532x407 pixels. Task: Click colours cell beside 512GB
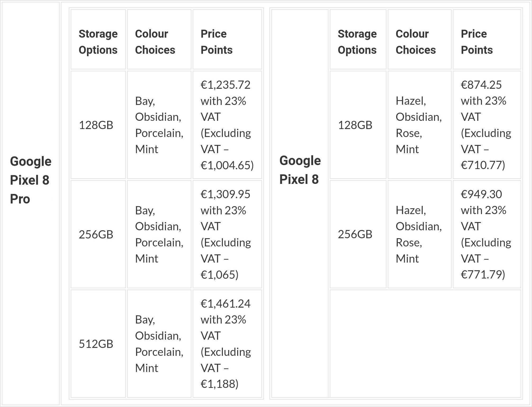click(x=159, y=344)
